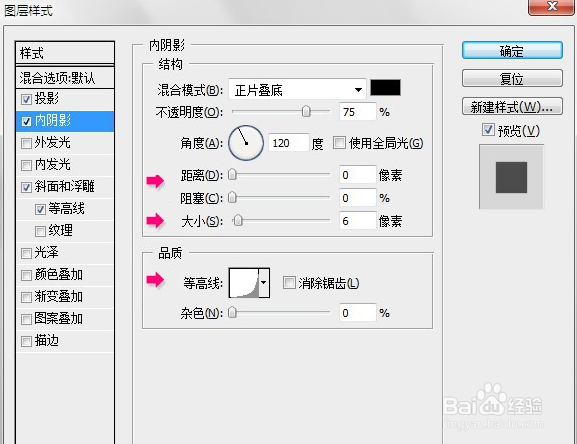Click 新建样式(W)... new style button
Screen dimensions: 577x444
[512, 107]
